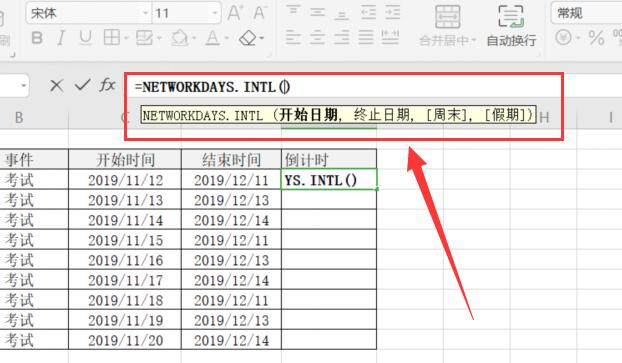This screenshot has width=622, height=363.
Task: Select 考试 cell in the 2019/11/12 row
Action: (x=34, y=180)
